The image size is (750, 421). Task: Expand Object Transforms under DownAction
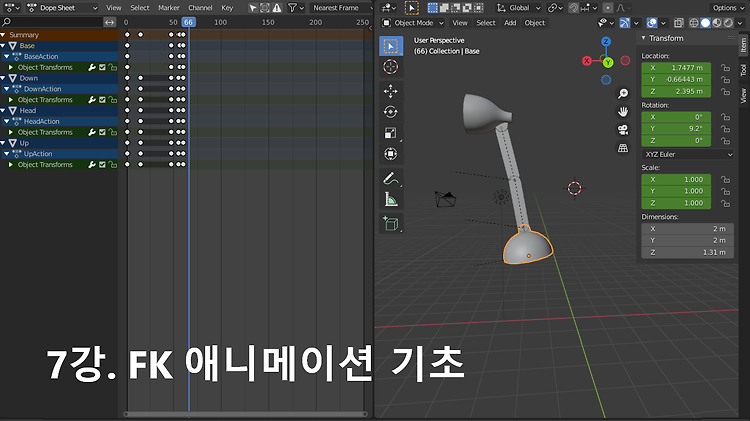11,100
